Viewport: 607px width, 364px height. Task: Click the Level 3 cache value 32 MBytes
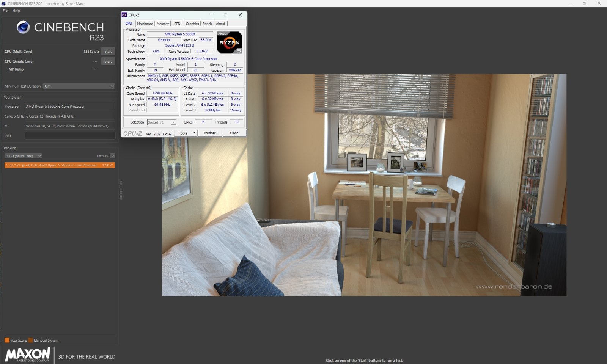click(x=212, y=110)
